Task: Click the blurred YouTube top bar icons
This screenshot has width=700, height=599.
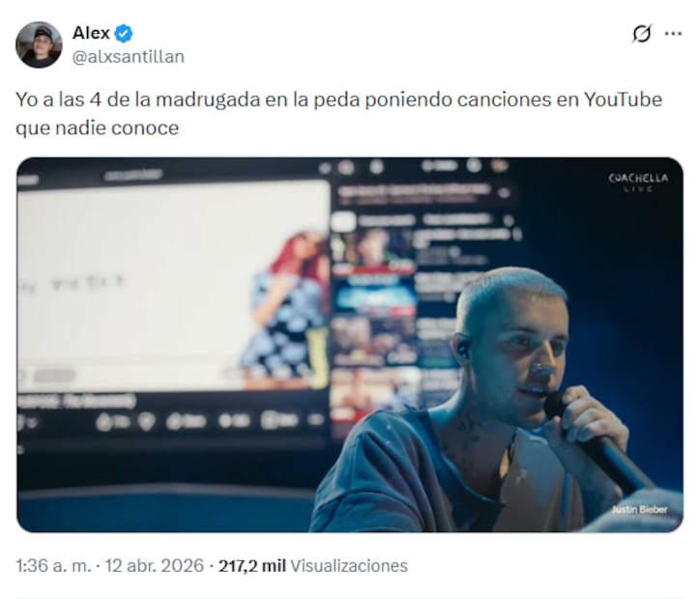Action: coord(411,167)
